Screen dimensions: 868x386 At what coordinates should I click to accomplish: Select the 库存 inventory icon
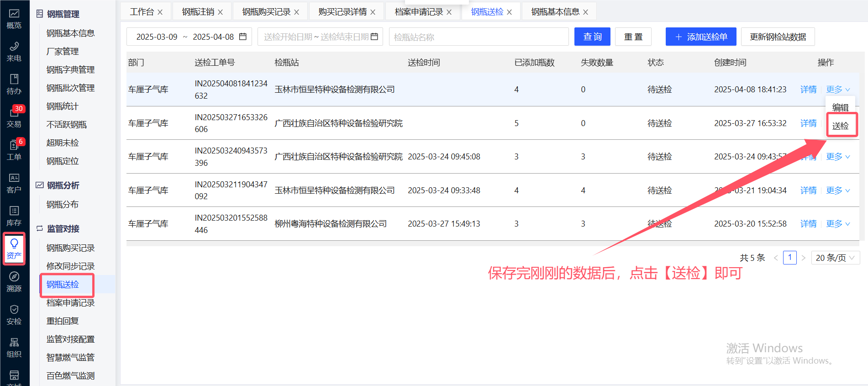click(14, 216)
